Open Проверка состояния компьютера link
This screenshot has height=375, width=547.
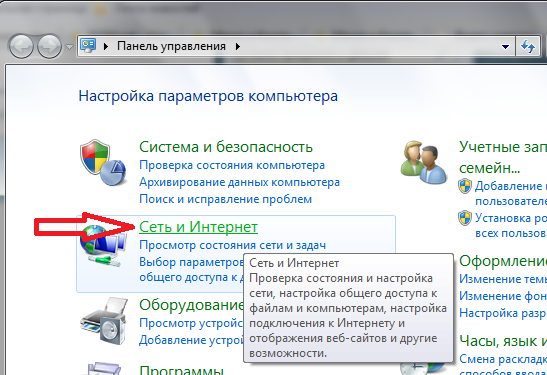click(232, 165)
